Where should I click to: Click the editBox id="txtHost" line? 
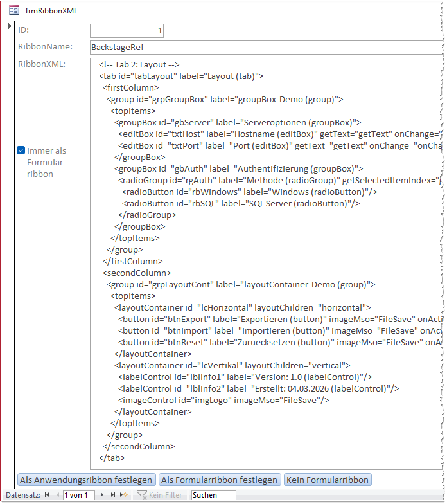(x=280, y=134)
